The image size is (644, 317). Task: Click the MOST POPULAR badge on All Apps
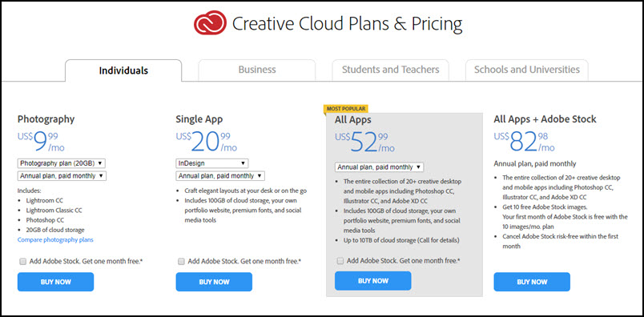point(345,109)
